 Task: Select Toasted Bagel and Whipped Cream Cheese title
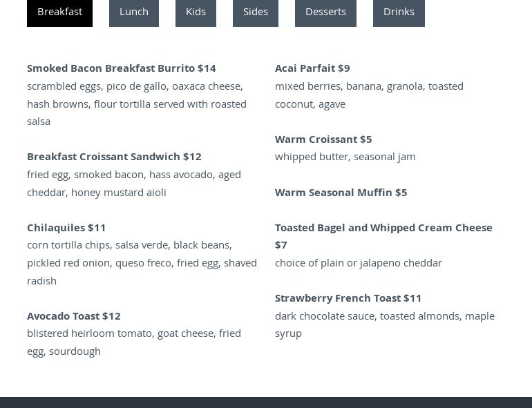click(383, 228)
